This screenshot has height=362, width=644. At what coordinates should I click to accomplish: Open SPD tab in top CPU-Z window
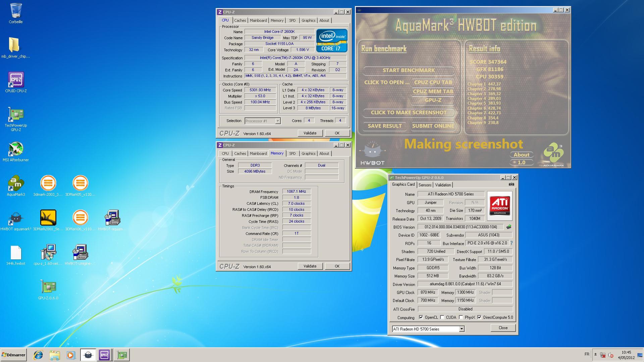pos(292,20)
